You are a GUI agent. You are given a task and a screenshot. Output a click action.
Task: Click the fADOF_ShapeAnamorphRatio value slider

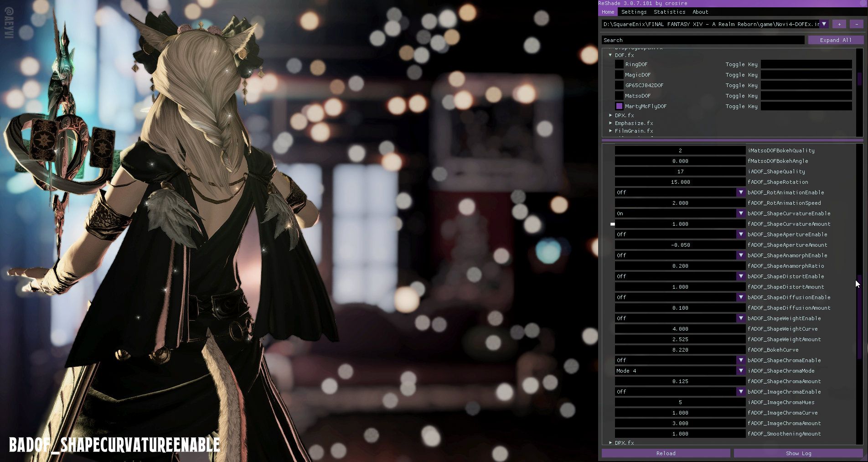680,266
